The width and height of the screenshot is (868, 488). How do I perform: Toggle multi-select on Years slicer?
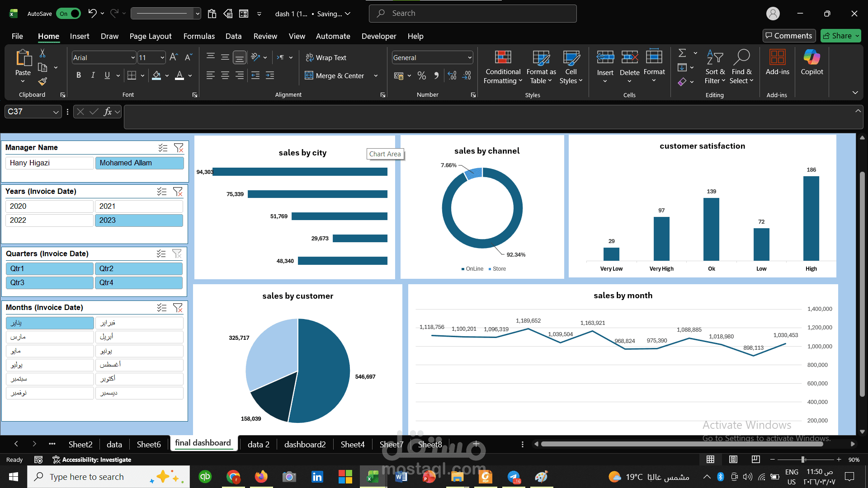(x=162, y=192)
